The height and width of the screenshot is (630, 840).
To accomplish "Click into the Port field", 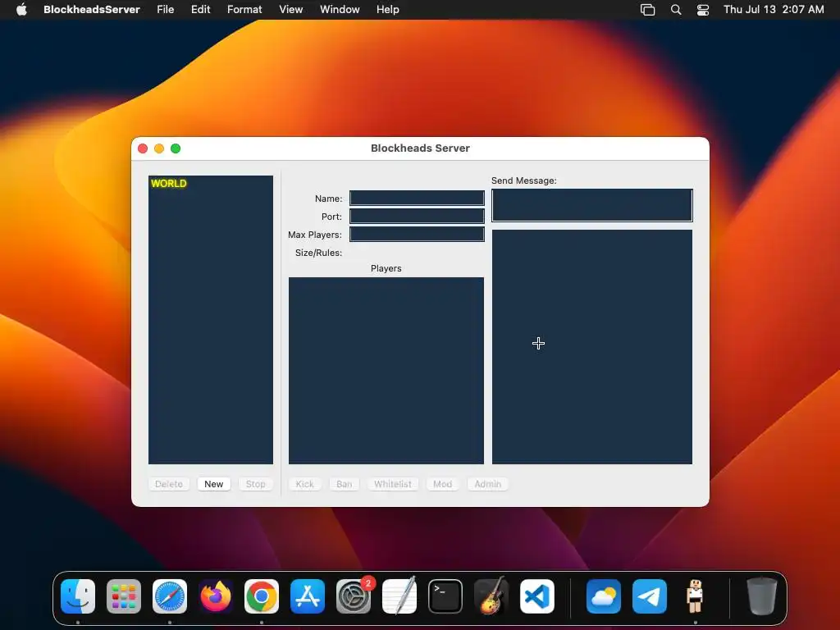I will (x=417, y=217).
